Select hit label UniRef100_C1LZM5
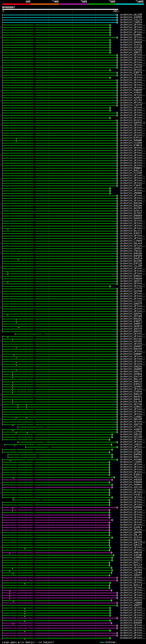The image size is (146, 644). (131, 266)
